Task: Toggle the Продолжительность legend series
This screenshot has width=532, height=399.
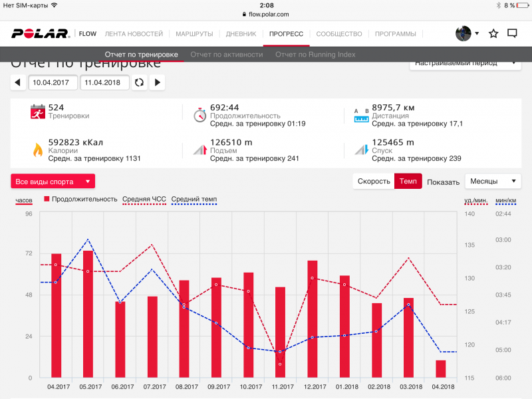Action: click(76, 199)
